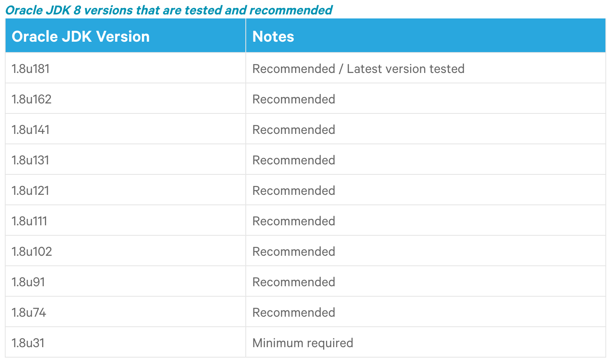
Task: Click the Notes column header
Action: pyautogui.click(x=273, y=36)
